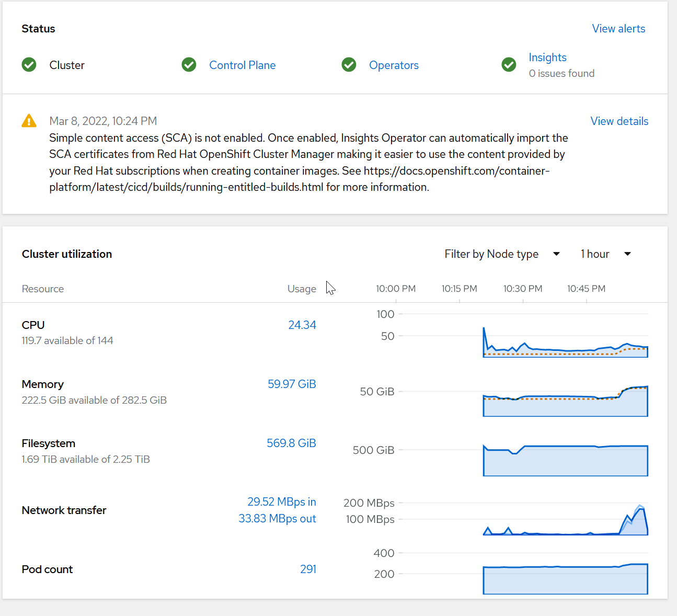677x616 pixels.
Task: Click the Pod count resource label
Action: [x=47, y=569]
